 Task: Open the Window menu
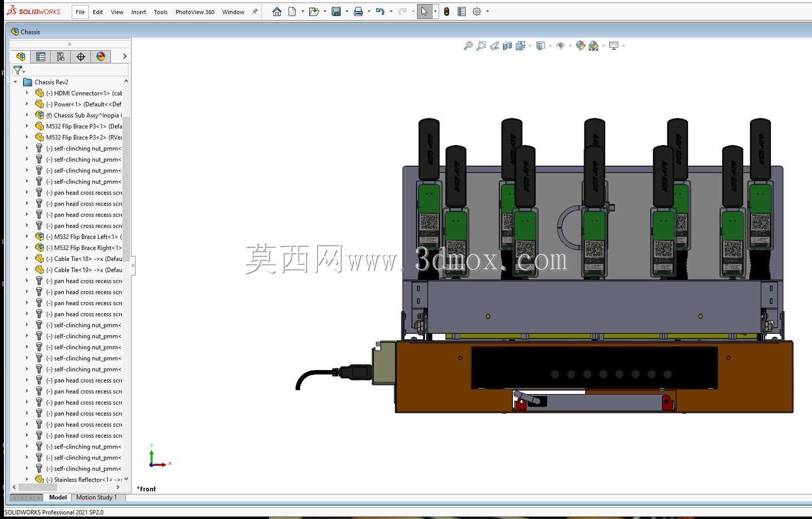(x=233, y=12)
